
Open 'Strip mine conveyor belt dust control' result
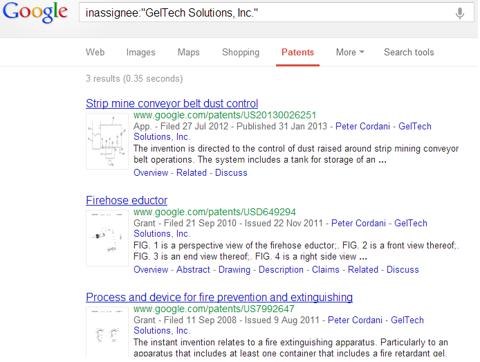pyautogui.click(x=172, y=104)
